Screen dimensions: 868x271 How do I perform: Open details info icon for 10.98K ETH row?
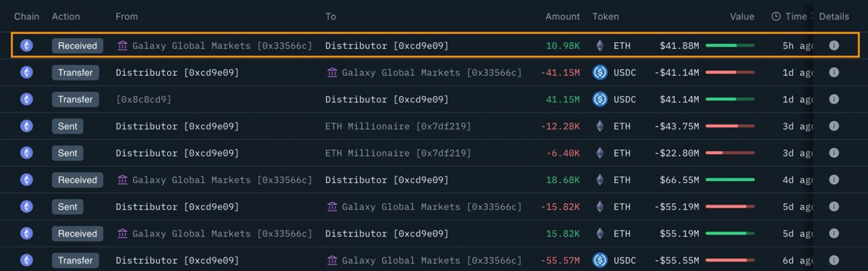(834, 46)
